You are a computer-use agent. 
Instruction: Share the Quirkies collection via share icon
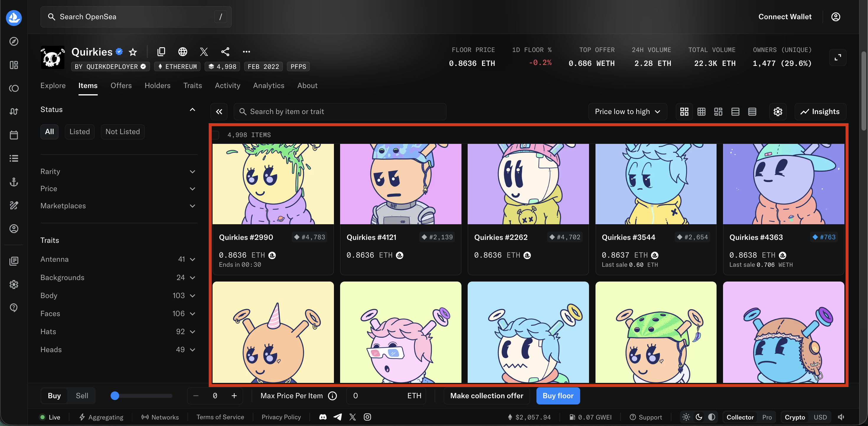225,52
